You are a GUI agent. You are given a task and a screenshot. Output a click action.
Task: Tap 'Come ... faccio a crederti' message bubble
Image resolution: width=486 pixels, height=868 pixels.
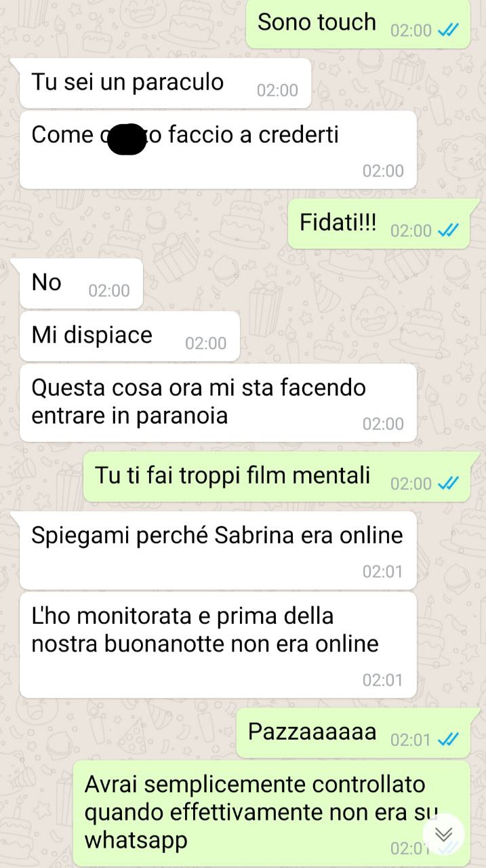pyautogui.click(x=218, y=150)
